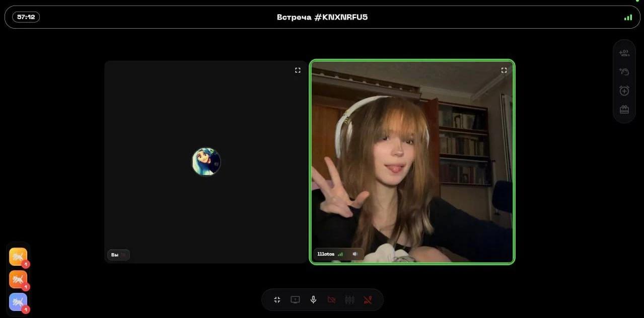Select the 111otos video tile
The width and height of the screenshot is (644, 318).
point(412,162)
